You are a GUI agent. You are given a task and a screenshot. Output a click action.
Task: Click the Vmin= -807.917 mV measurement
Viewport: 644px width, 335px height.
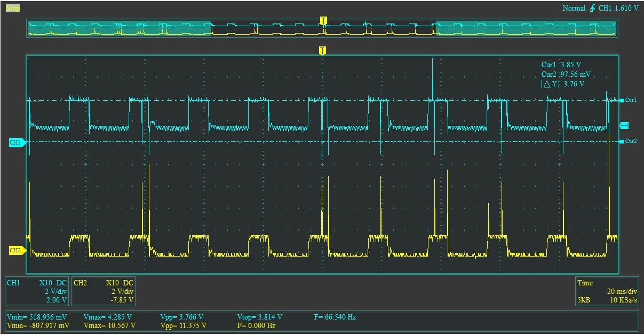(x=38, y=325)
